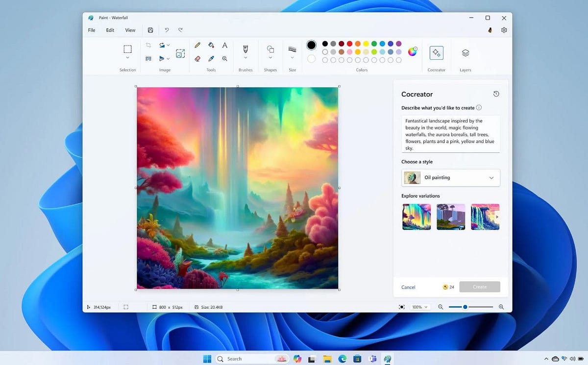Image resolution: width=588 pixels, height=365 pixels.
Task: Select the Fill with color tool
Action: pyautogui.click(x=211, y=45)
